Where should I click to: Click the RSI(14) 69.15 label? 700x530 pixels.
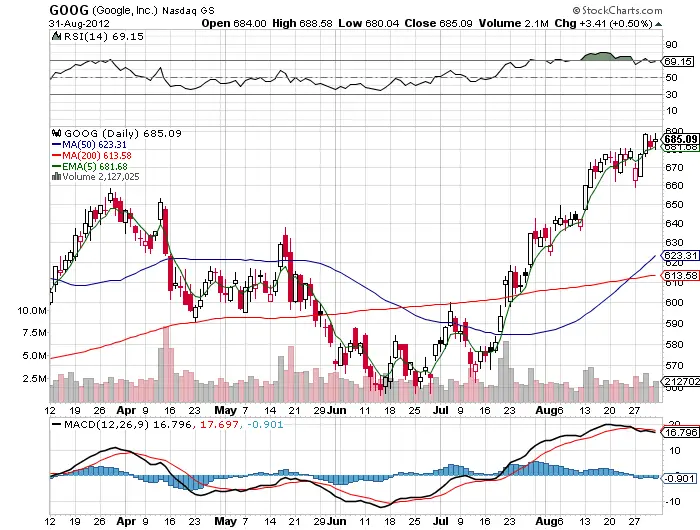click(104, 37)
